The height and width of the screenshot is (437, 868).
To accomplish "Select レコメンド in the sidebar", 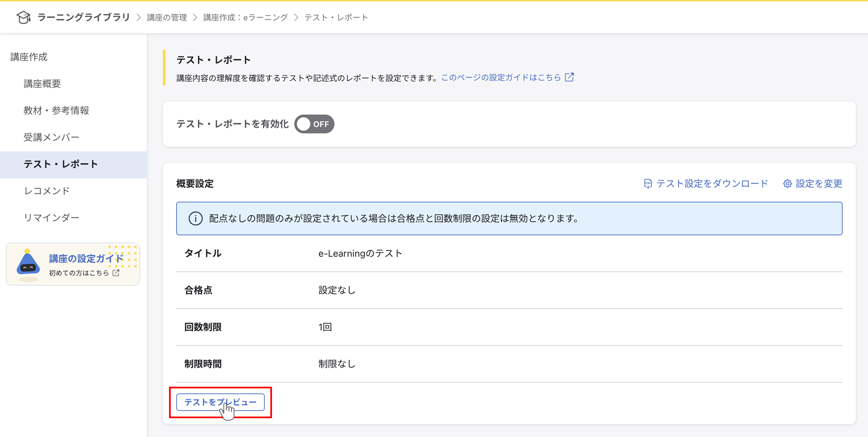I will coord(46,191).
